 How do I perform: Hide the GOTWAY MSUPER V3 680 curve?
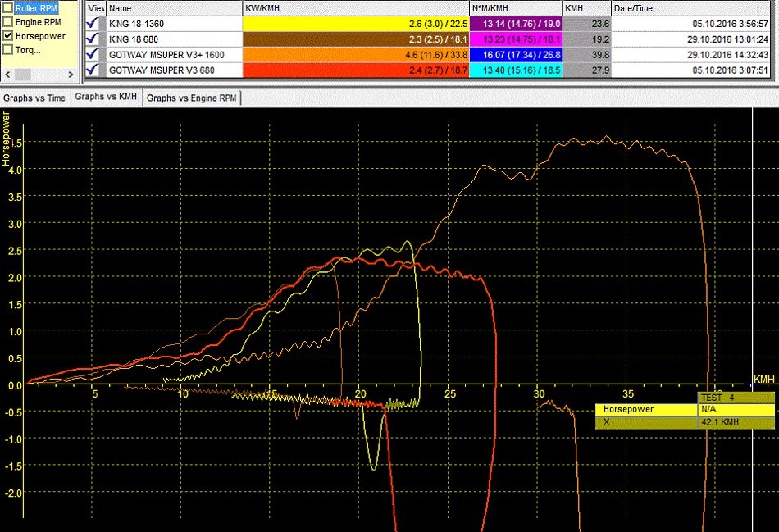93,70
